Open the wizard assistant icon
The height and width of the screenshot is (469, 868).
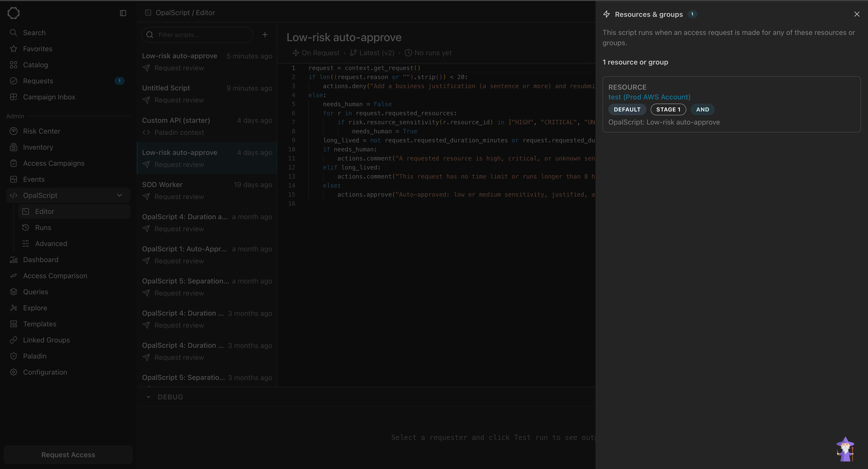click(845, 449)
